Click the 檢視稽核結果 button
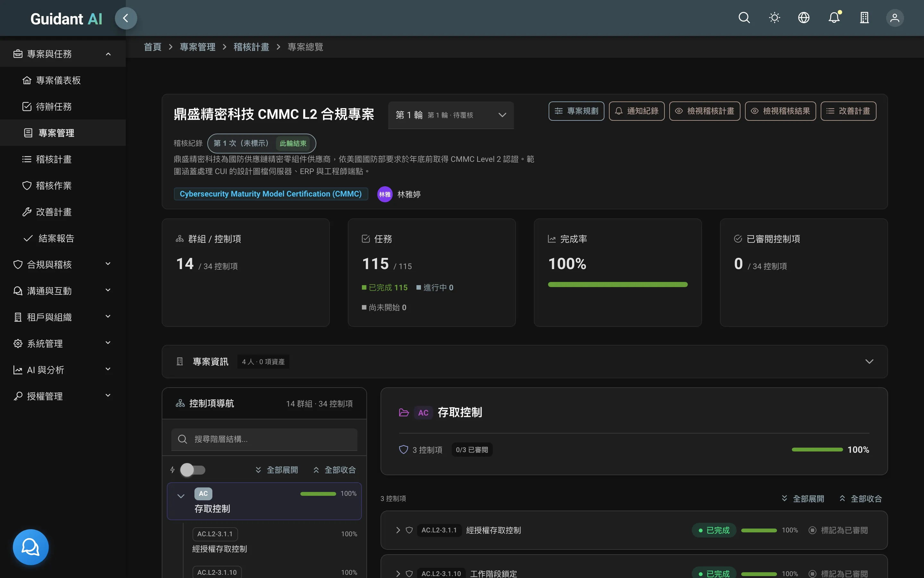924x578 pixels. click(x=780, y=111)
